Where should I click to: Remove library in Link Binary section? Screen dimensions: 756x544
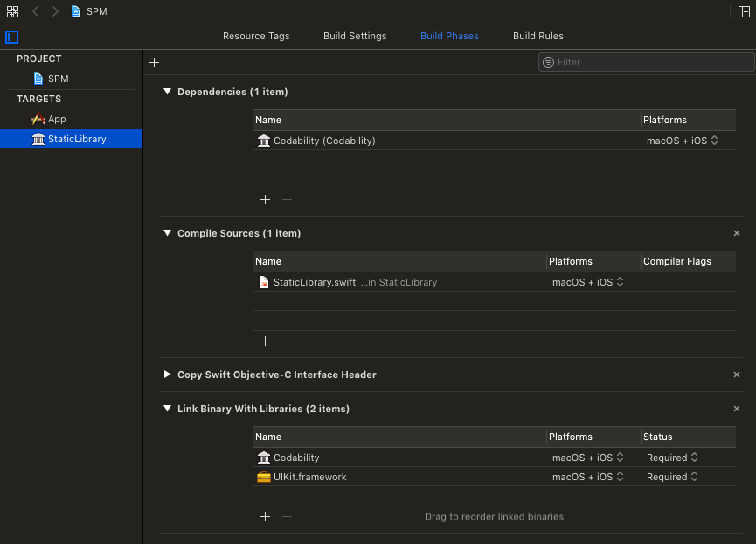pos(287,517)
